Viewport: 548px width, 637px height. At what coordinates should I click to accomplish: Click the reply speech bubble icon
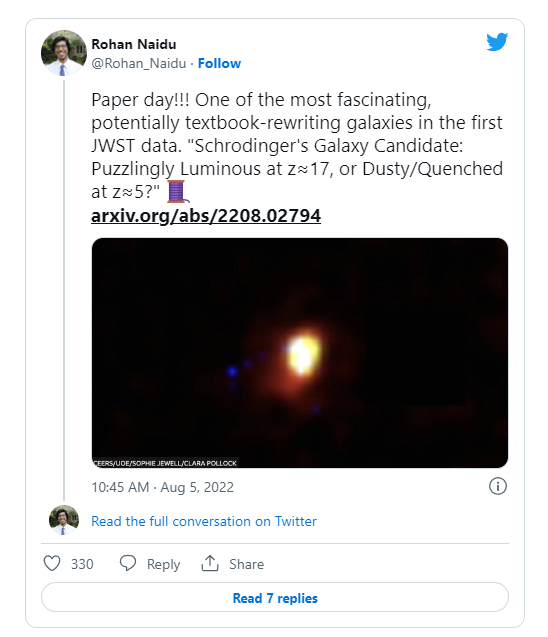(x=128, y=563)
